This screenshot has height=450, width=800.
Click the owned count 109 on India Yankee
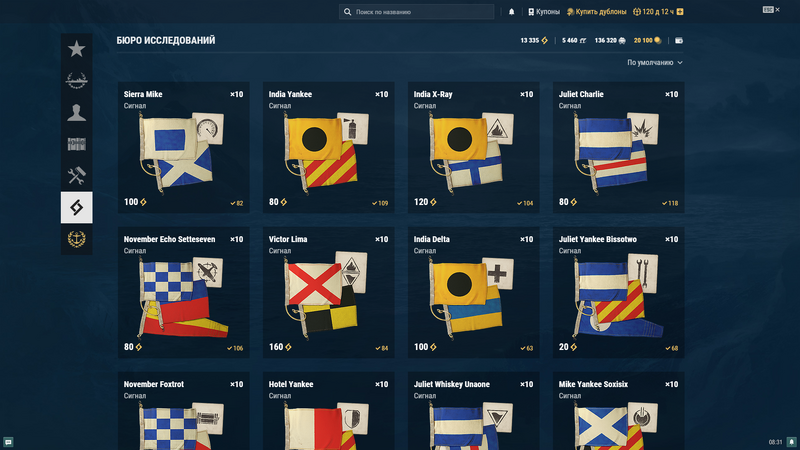coord(380,203)
